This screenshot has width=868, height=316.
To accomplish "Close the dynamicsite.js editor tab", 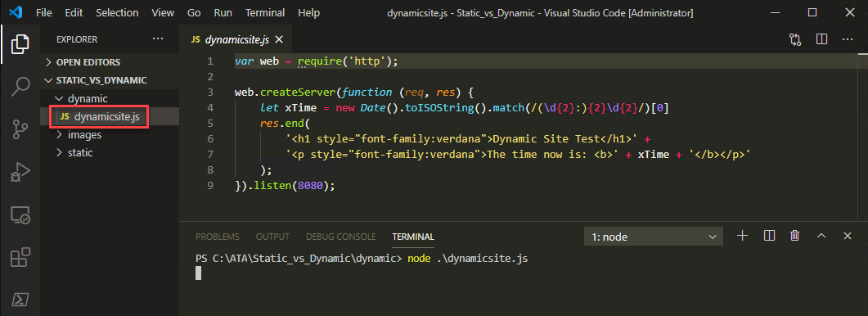I will 279,39.
